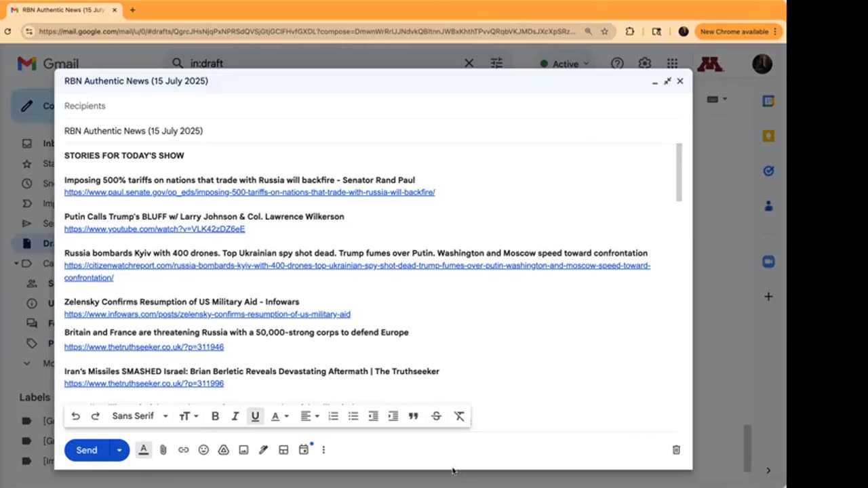This screenshot has height=488, width=868.
Task: Open the Active status dropdown
Action: pyautogui.click(x=564, y=64)
